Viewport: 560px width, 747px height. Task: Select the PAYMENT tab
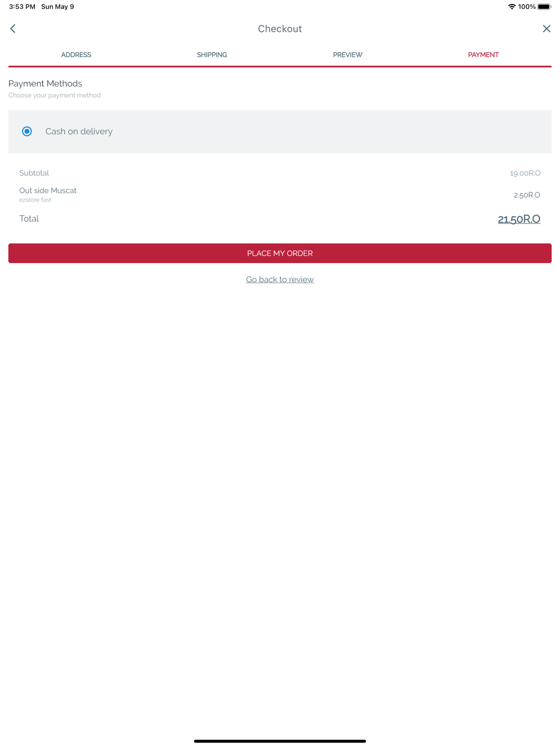click(x=483, y=55)
